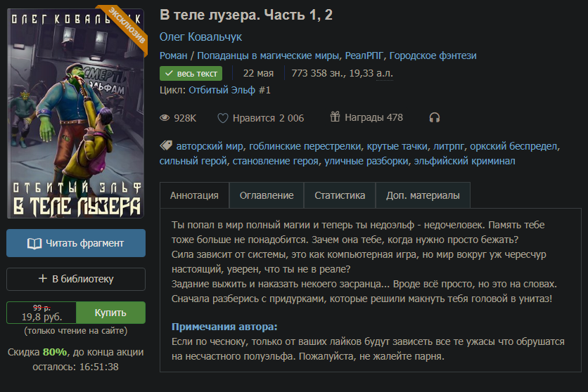
Task: Click the Примечания автора heading
Action: [224, 327]
